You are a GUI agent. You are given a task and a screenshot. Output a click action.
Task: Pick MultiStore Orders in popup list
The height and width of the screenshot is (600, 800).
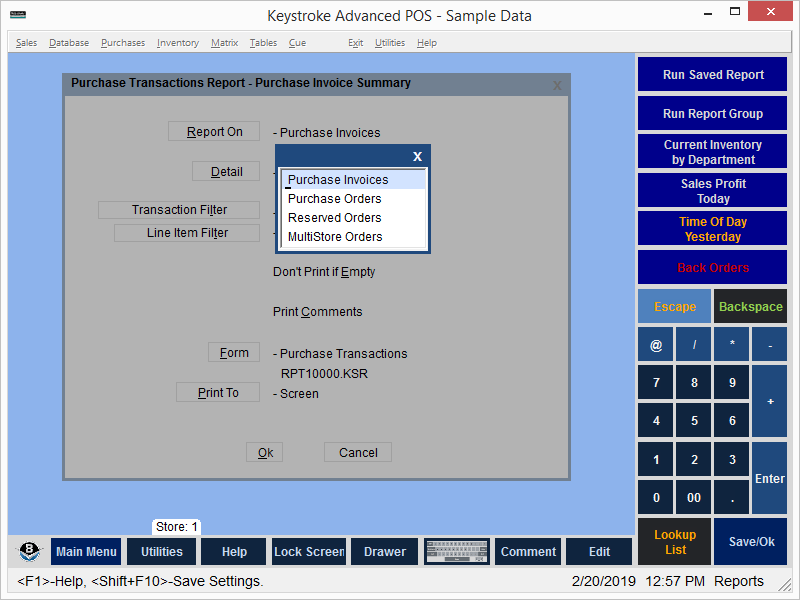click(335, 237)
